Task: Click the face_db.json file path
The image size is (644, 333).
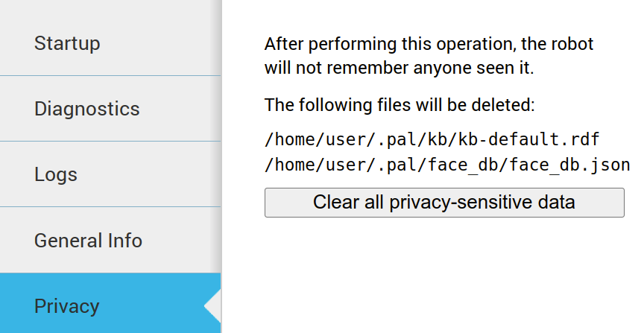Action: 447,165
